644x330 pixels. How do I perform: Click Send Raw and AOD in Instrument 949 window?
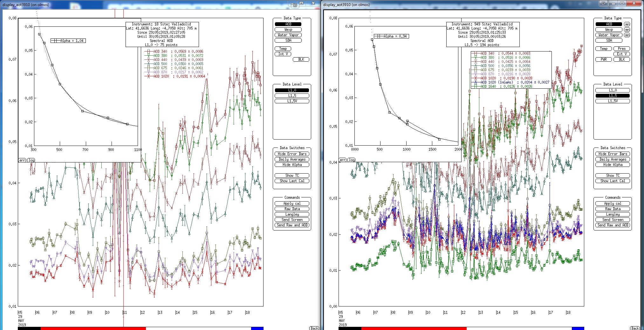tap(613, 225)
